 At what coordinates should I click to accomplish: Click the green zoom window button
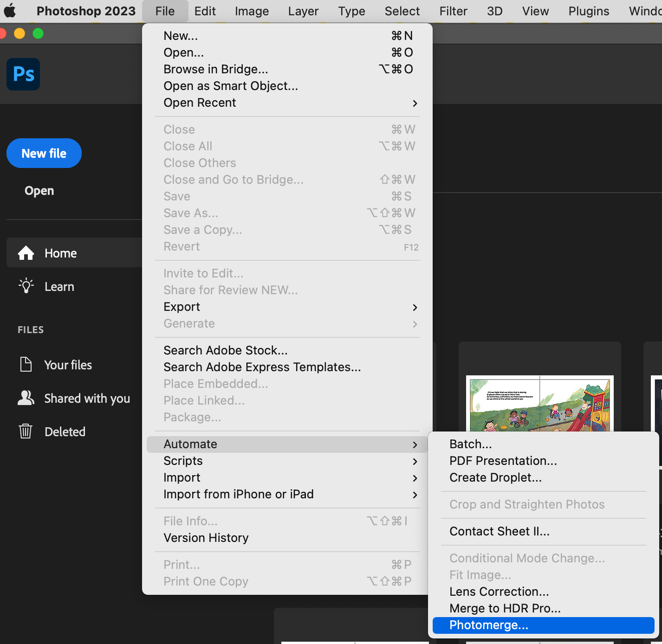(x=38, y=33)
